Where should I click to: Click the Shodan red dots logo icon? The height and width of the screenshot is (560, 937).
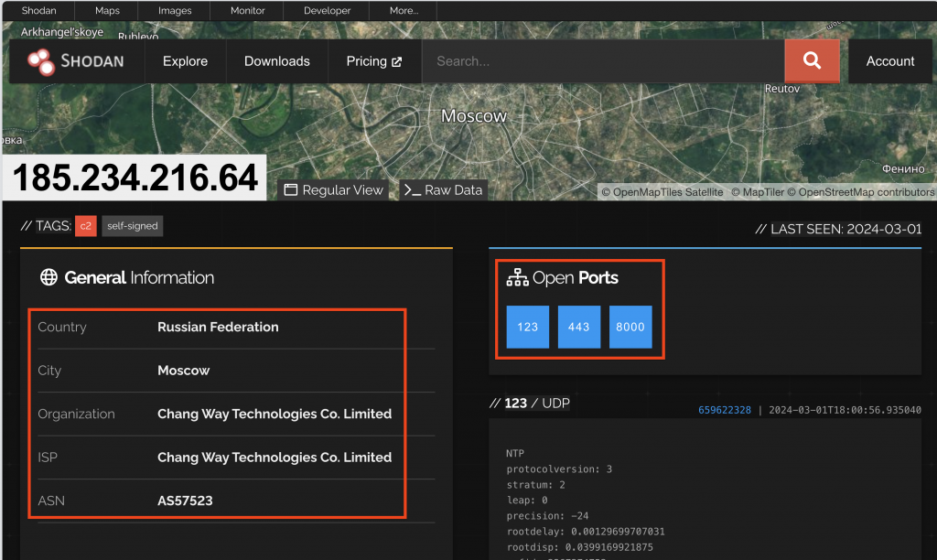coord(40,61)
